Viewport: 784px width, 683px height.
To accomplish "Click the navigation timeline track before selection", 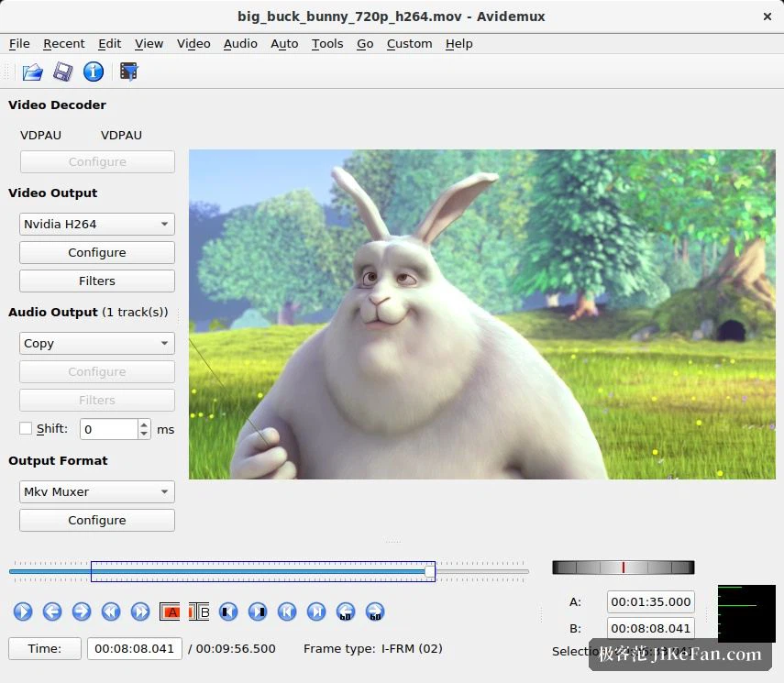I will coord(50,571).
